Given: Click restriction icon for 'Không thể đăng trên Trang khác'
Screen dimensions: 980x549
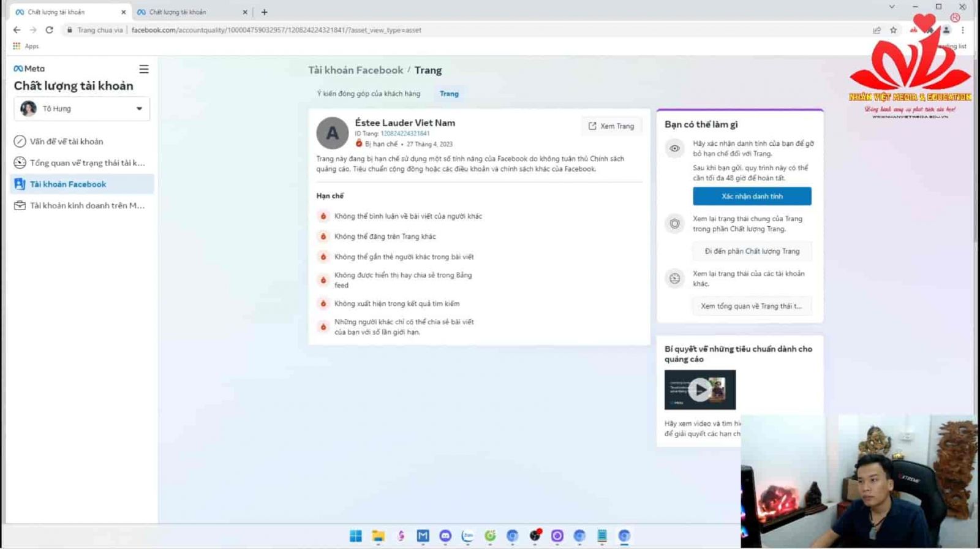Looking at the screenshot, I should [x=323, y=237].
